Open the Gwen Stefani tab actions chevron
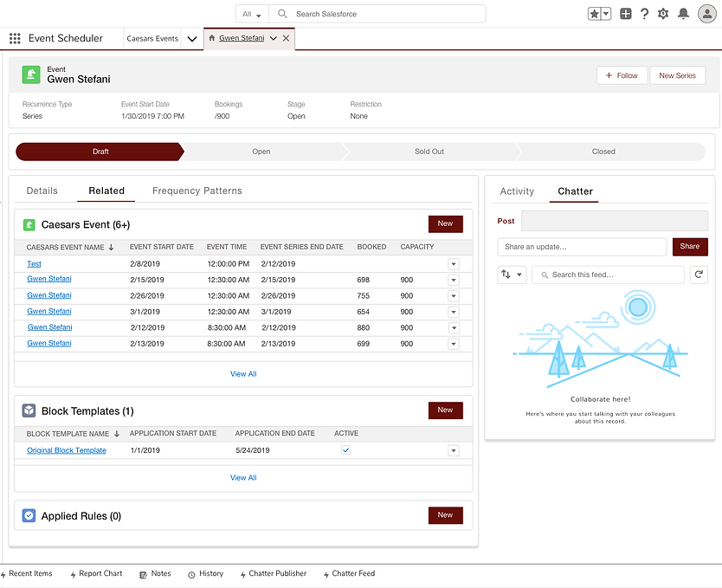The height and width of the screenshot is (588, 722). coord(273,38)
